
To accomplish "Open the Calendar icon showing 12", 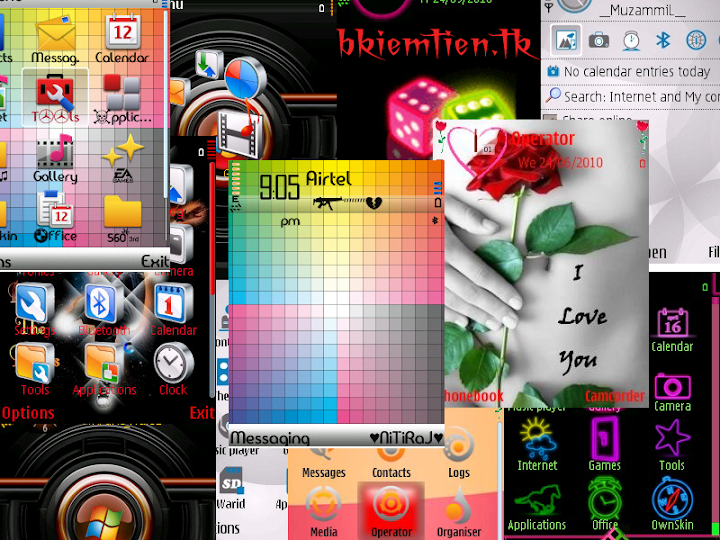I will [x=123, y=31].
